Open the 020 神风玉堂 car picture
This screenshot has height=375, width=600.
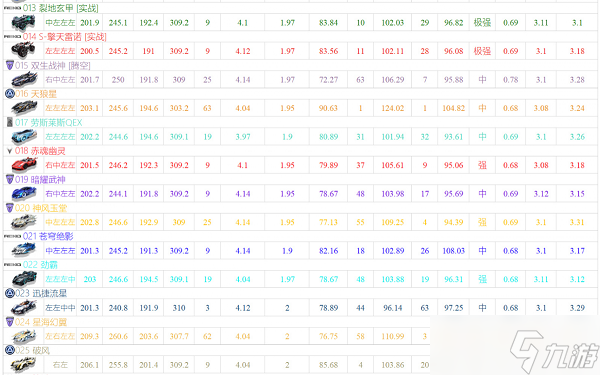pyautogui.click(x=24, y=222)
